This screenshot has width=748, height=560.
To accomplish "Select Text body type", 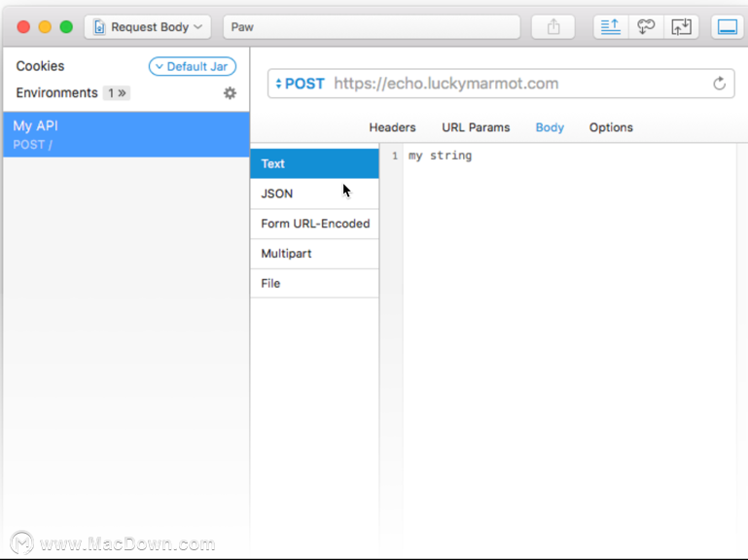I will 314,163.
